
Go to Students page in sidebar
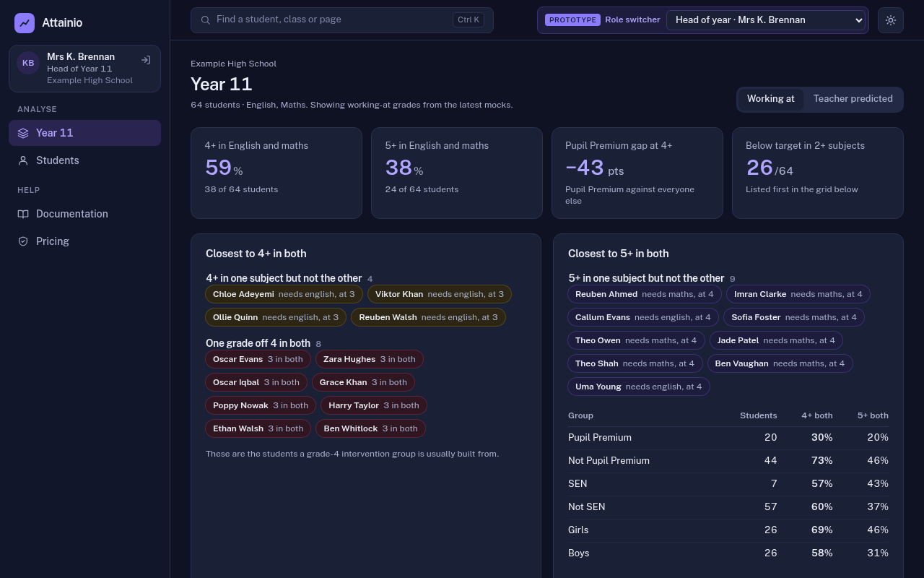(84, 160)
